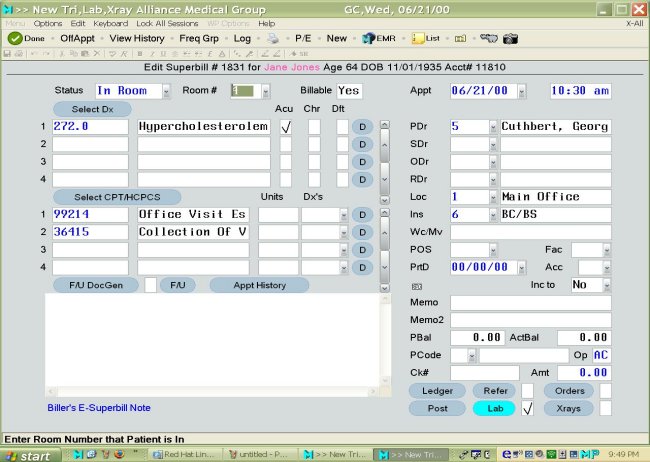650x462 pixels.
Task: Click the handshake icon in toolbar
Action: 488,39
